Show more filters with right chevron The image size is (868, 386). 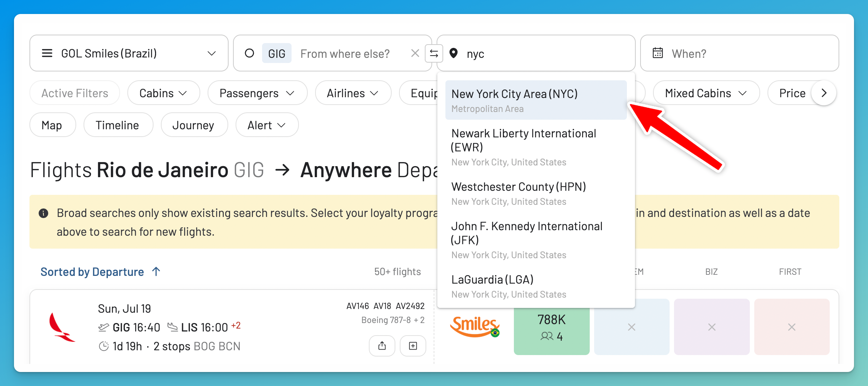click(x=824, y=93)
